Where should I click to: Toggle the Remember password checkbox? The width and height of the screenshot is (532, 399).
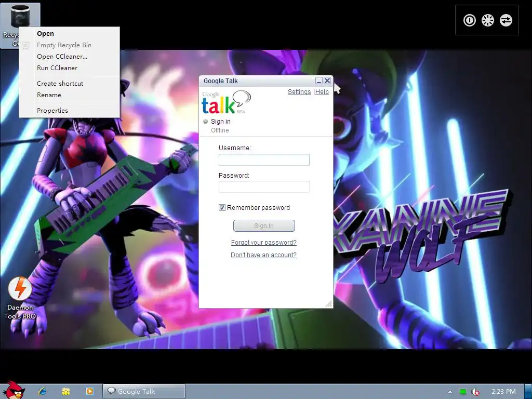click(x=222, y=208)
